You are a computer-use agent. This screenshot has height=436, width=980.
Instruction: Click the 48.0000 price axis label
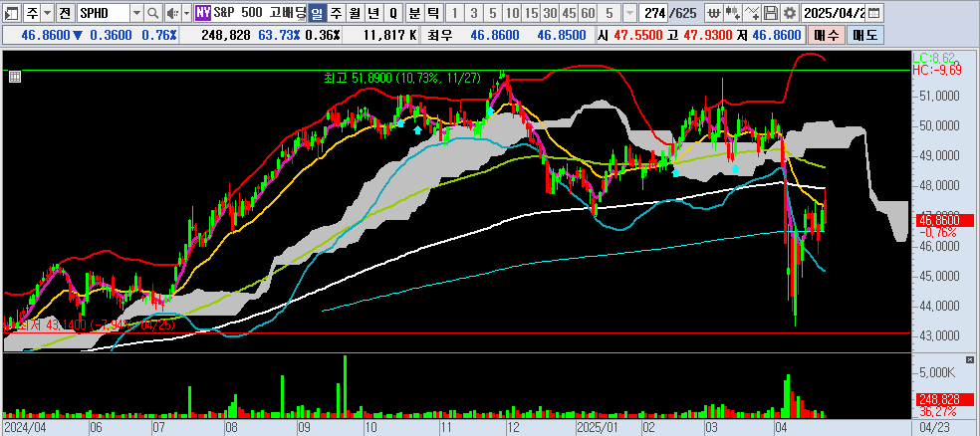pos(938,186)
